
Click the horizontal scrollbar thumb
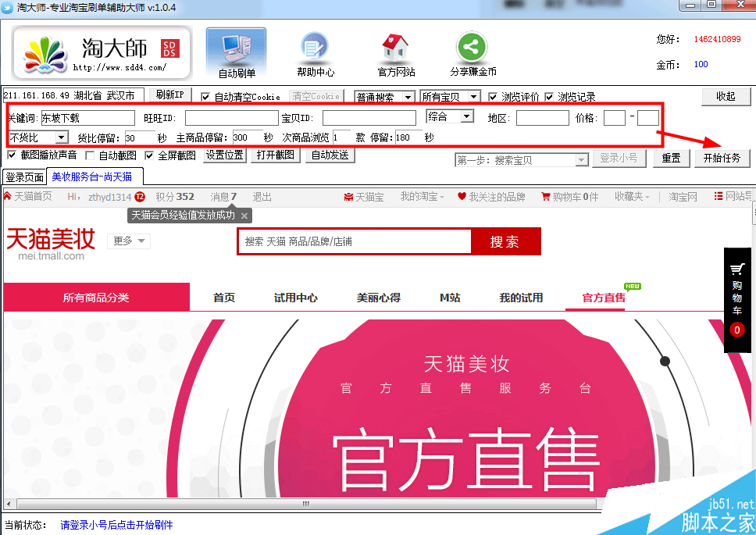click(x=306, y=505)
